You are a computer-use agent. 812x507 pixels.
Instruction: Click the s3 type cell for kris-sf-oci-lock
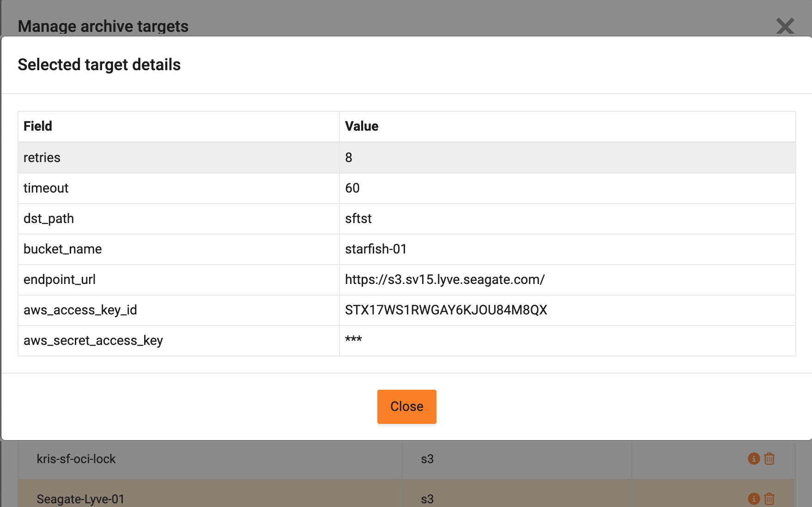427,459
